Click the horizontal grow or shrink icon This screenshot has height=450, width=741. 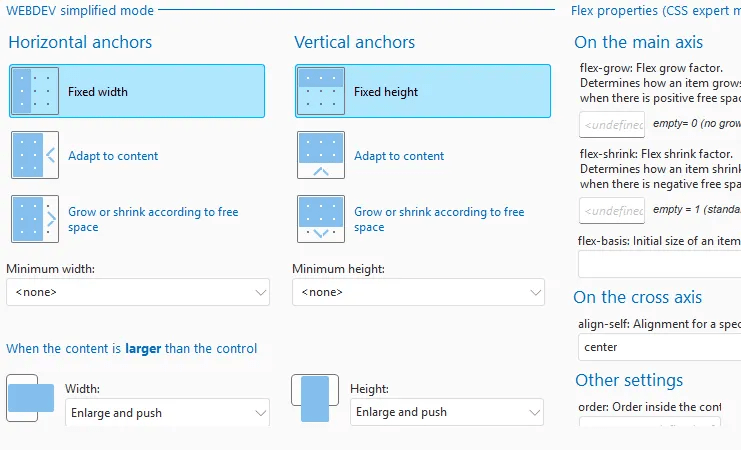pos(35,219)
